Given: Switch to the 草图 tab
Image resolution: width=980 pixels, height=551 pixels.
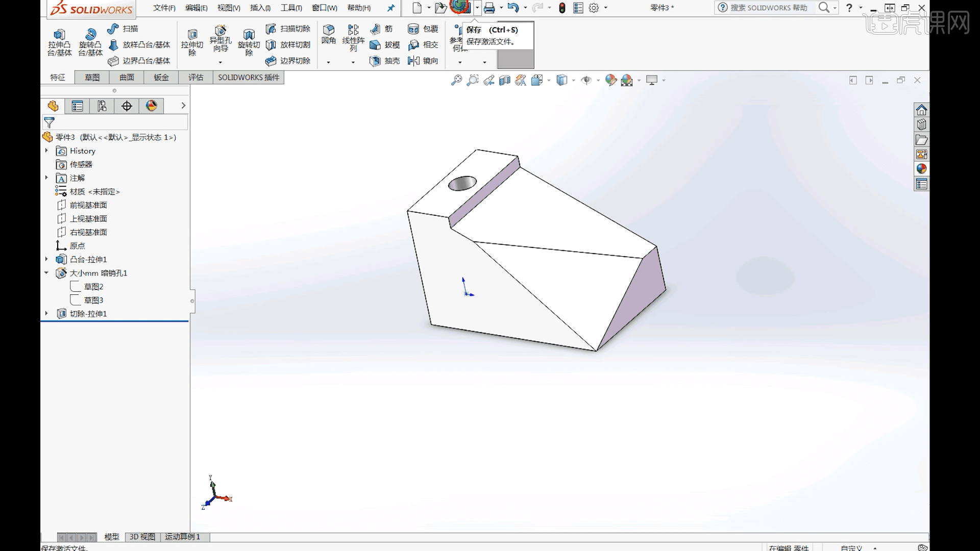Looking at the screenshot, I should pyautogui.click(x=92, y=77).
